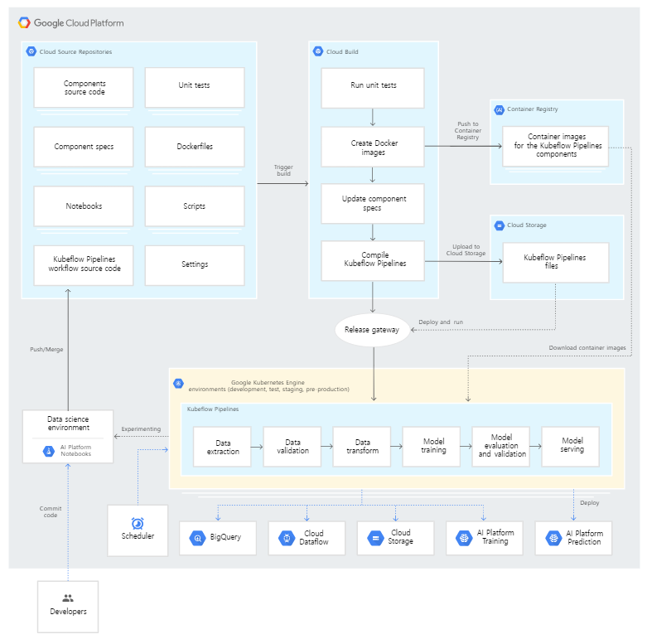The width and height of the screenshot is (647, 644).
Task: Click the AI Platform Prediction icon
Action: pos(553,538)
